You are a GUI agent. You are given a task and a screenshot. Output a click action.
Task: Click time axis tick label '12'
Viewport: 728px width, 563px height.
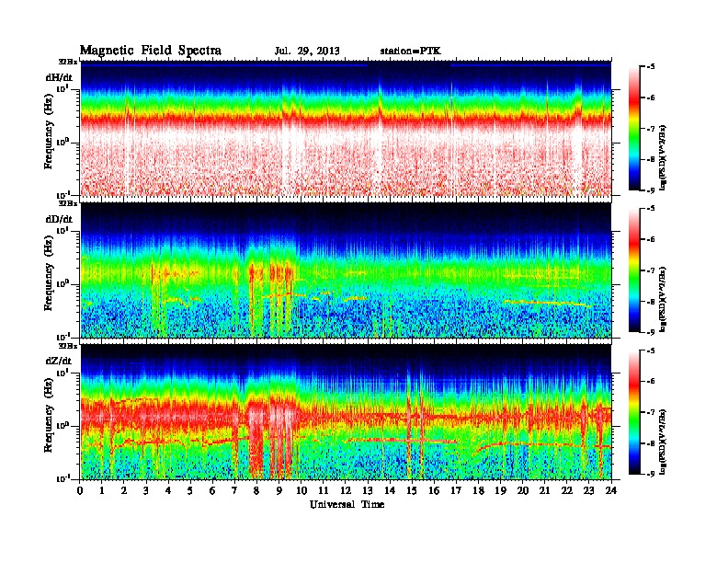(x=346, y=490)
